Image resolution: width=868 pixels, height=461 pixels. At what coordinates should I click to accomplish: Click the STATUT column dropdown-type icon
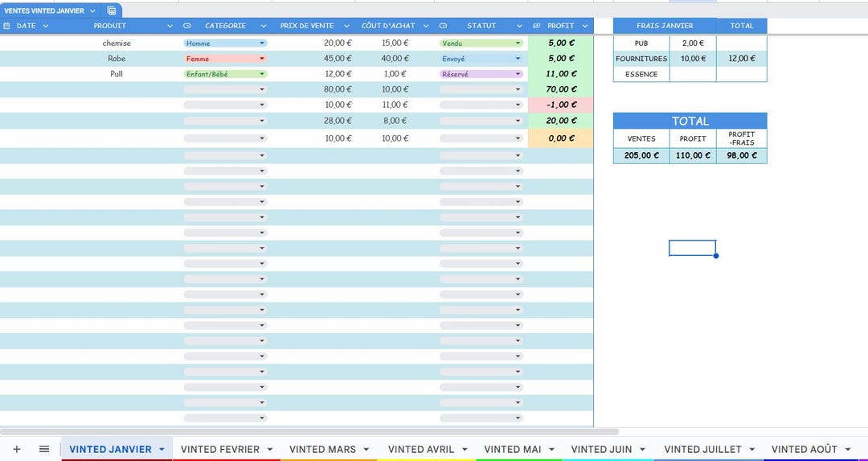click(x=444, y=26)
